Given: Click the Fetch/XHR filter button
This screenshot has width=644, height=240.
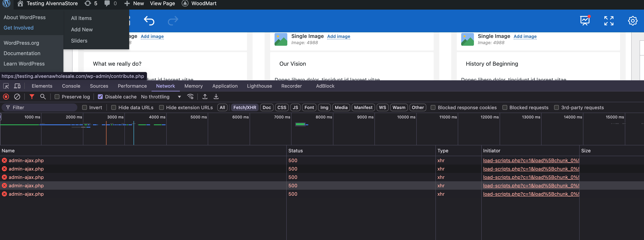Looking at the screenshot, I should [244, 108].
